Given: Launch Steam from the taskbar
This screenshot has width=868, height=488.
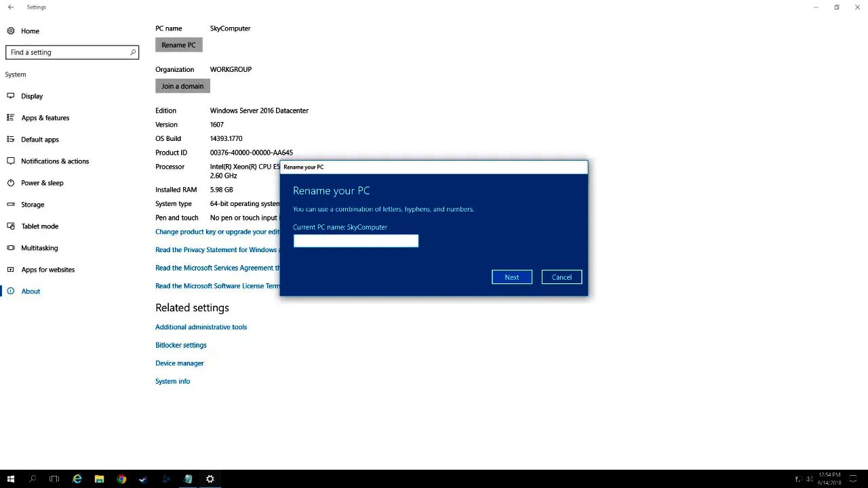Looking at the screenshot, I should 143,479.
